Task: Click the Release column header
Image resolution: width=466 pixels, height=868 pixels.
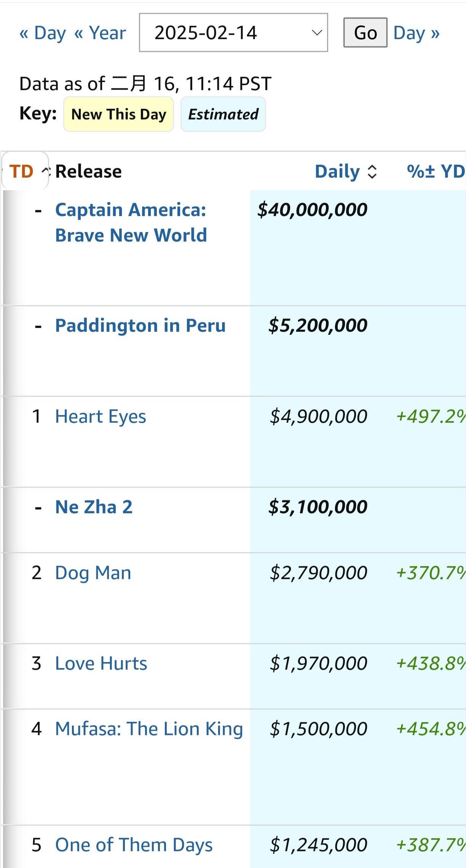Action: pyautogui.click(x=88, y=171)
